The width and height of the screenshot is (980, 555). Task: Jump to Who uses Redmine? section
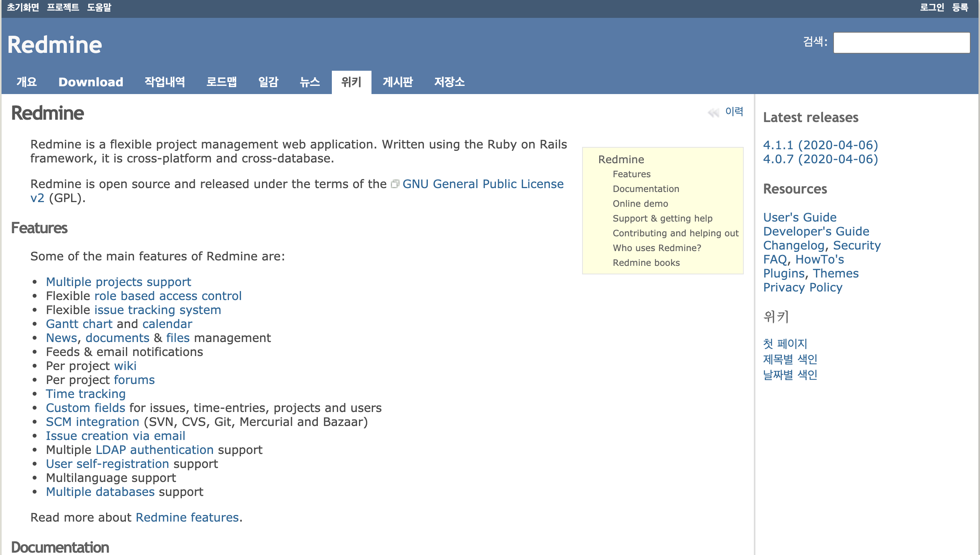pos(657,248)
